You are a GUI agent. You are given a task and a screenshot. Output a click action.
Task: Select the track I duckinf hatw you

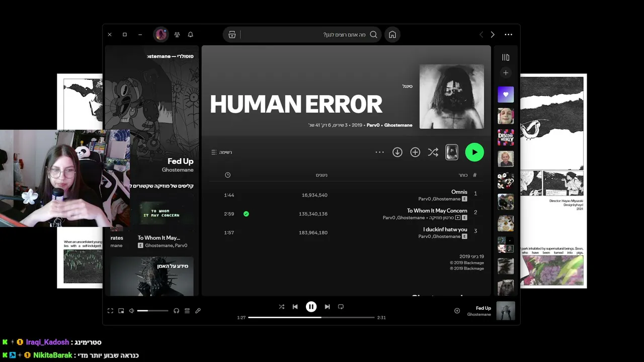tap(445, 229)
